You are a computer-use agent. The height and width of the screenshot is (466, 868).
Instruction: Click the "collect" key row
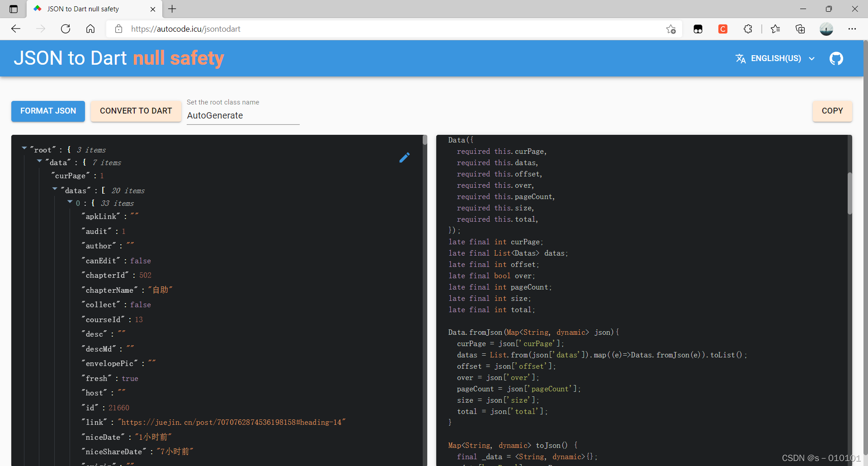pyautogui.click(x=116, y=304)
